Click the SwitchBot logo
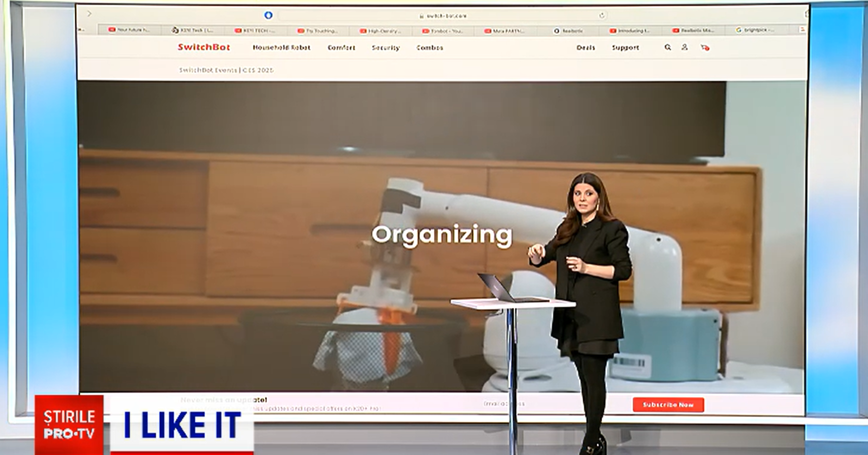Image resolution: width=868 pixels, height=455 pixels. click(204, 47)
